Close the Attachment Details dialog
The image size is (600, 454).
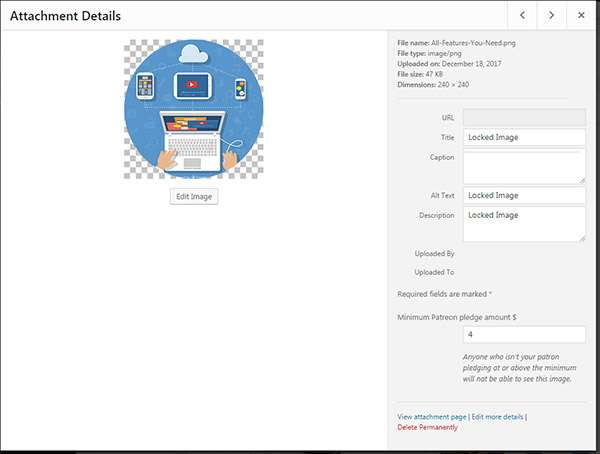(581, 15)
